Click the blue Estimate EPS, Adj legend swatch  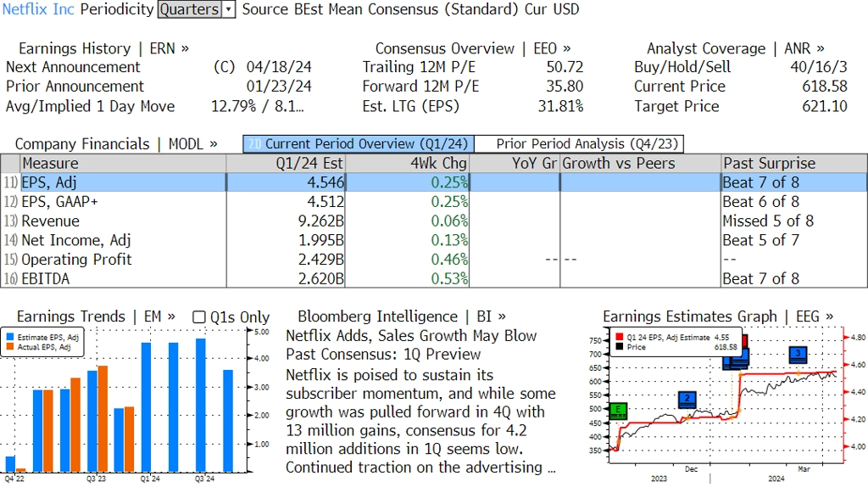(10, 337)
